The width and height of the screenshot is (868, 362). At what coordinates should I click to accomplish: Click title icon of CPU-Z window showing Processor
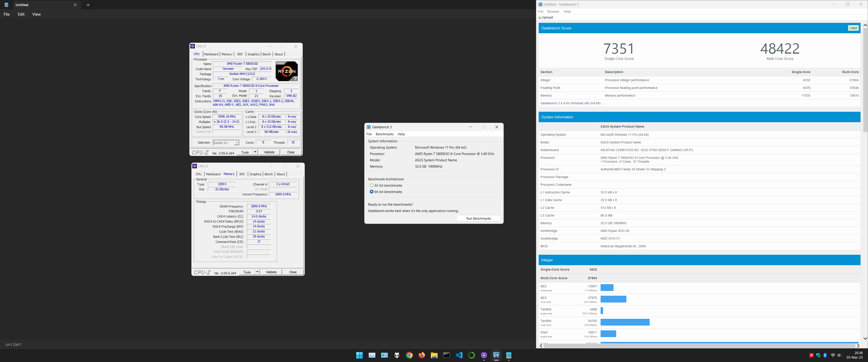pos(193,46)
